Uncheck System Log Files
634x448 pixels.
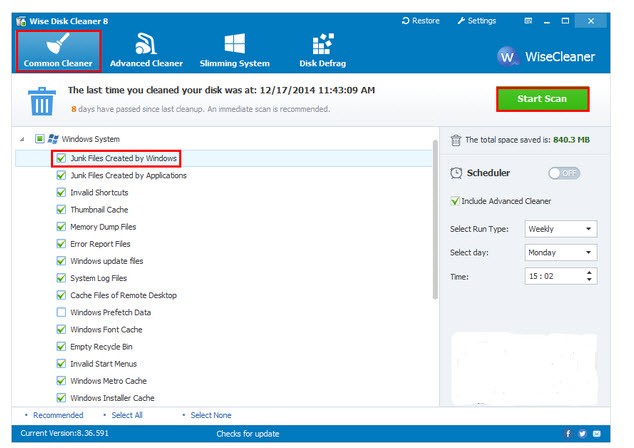pyautogui.click(x=61, y=278)
